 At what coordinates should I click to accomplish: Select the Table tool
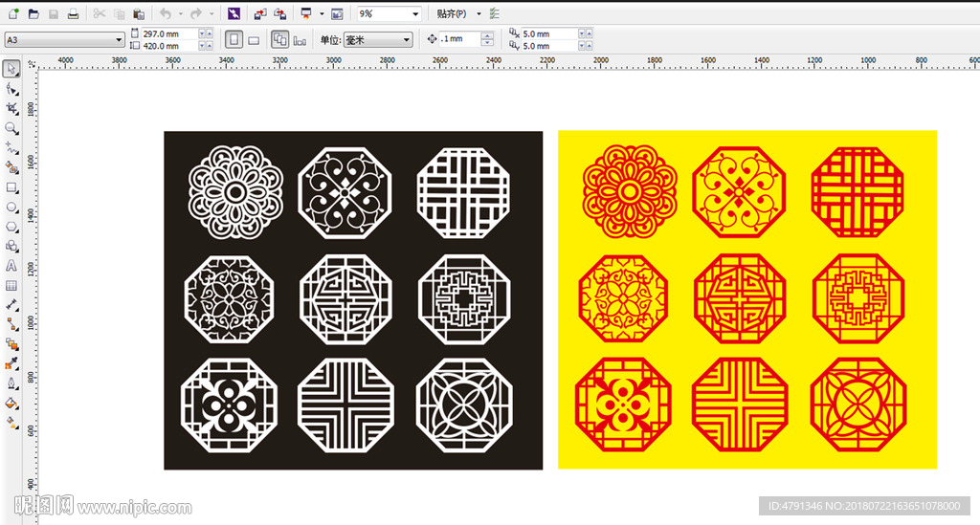tap(11, 286)
